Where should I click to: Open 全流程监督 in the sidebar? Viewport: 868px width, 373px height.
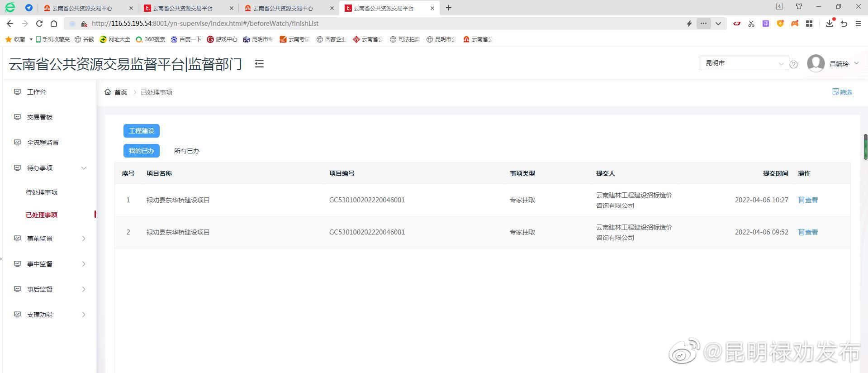coord(43,143)
